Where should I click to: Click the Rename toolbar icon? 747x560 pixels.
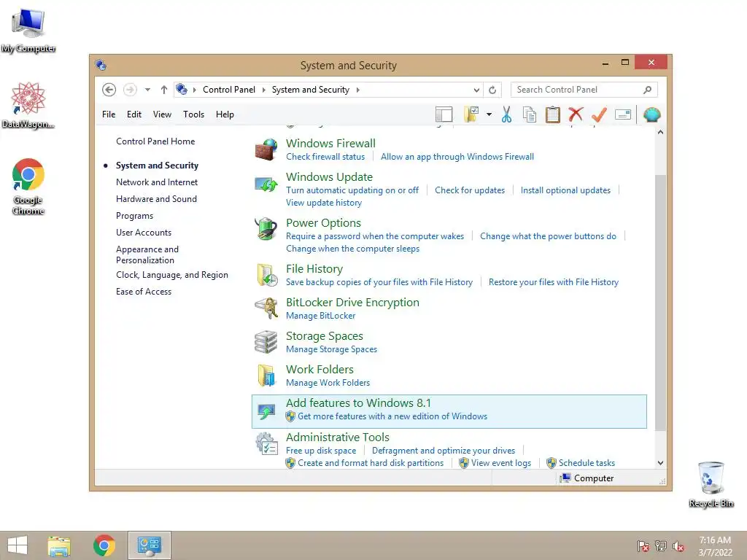click(623, 114)
